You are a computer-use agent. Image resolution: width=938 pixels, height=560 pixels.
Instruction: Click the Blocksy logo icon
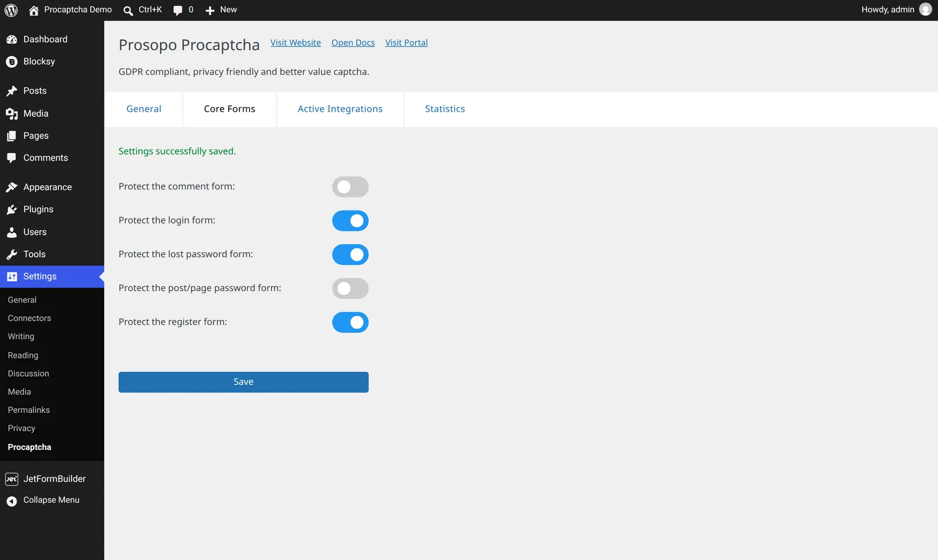12,62
